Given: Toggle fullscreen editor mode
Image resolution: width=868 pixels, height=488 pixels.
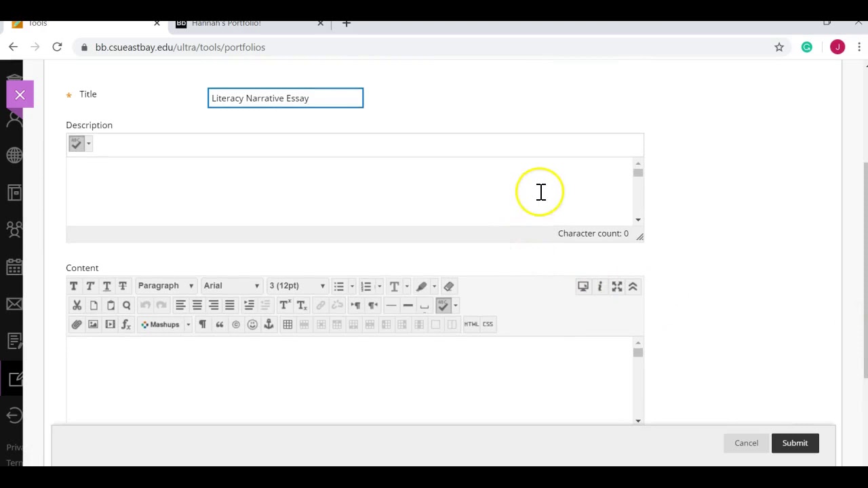Looking at the screenshot, I should click(616, 287).
